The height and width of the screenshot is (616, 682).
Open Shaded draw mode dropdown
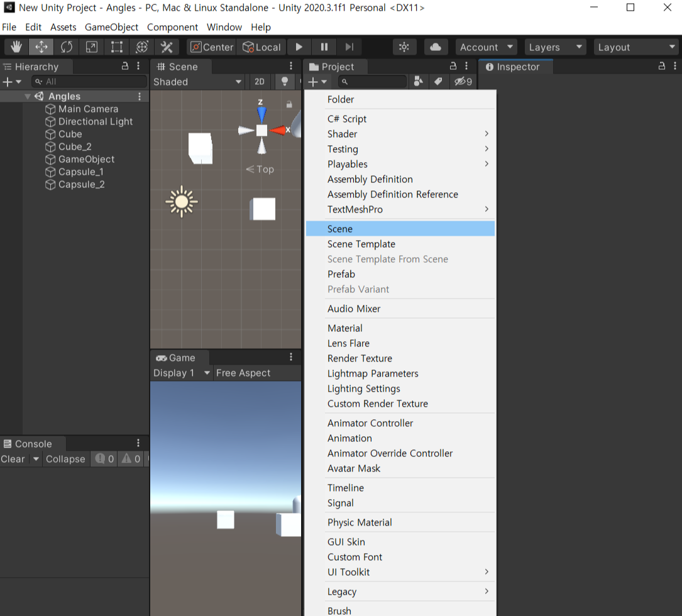[197, 82]
